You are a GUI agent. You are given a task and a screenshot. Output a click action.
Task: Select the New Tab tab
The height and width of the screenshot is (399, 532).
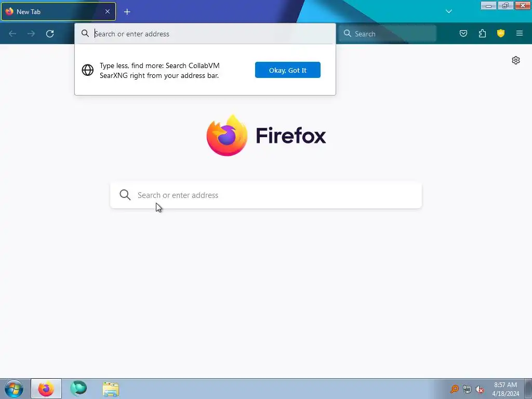click(58, 11)
